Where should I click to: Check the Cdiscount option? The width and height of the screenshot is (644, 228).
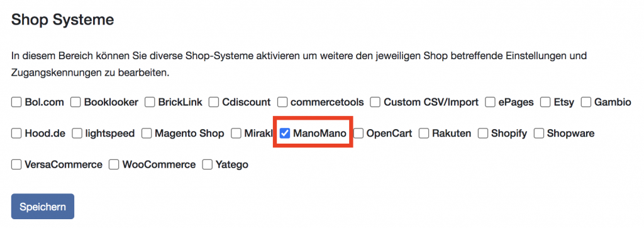pyautogui.click(x=214, y=102)
